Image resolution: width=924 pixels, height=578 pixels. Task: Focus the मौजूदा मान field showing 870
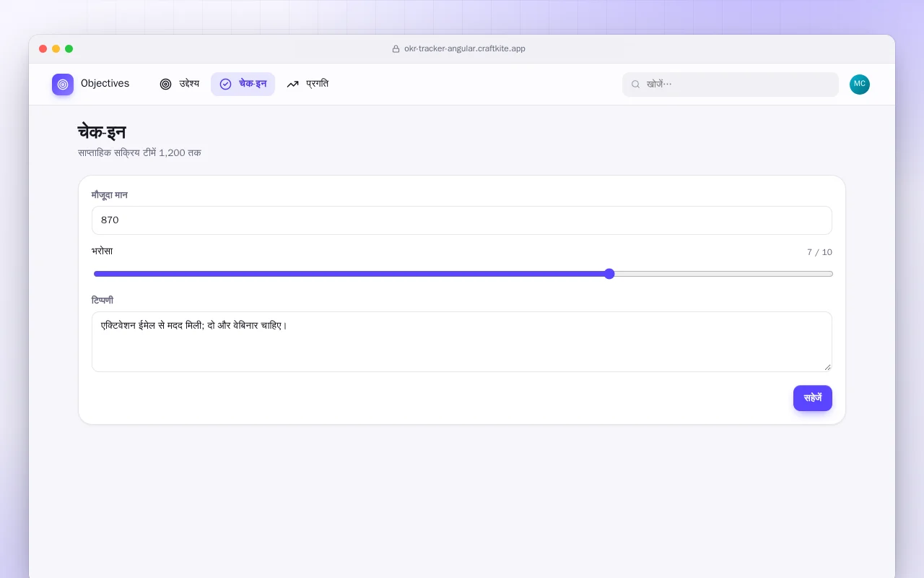pyautogui.click(x=462, y=220)
